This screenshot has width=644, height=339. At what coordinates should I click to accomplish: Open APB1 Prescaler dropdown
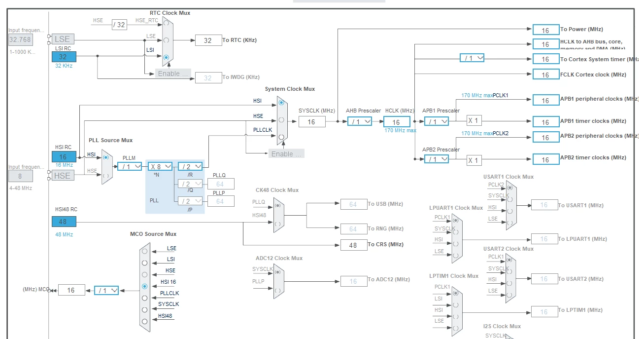click(x=437, y=121)
